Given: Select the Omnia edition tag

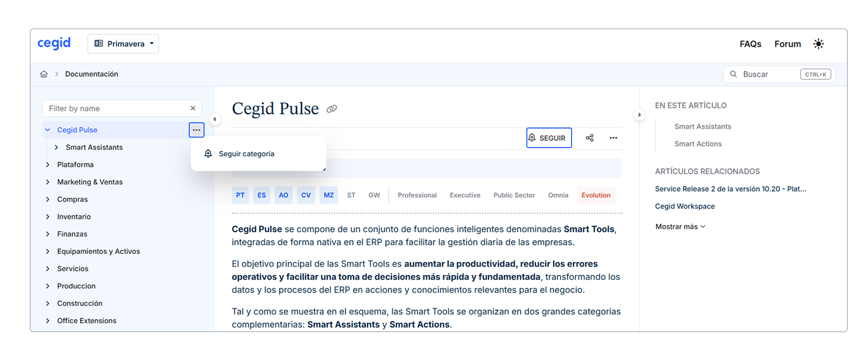Looking at the screenshot, I should tap(558, 195).
